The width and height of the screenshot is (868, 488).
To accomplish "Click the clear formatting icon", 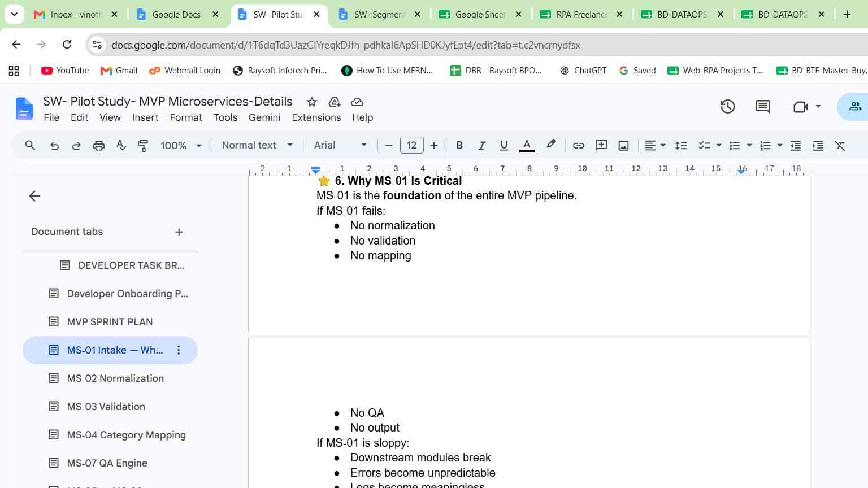I will (840, 146).
